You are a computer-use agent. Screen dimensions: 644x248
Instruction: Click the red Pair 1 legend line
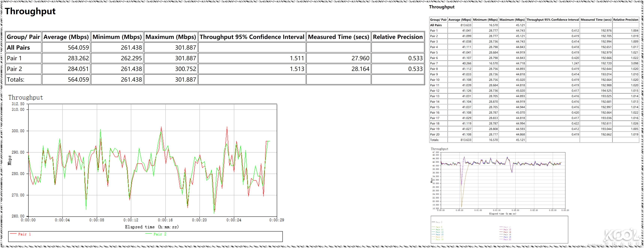click(13, 234)
